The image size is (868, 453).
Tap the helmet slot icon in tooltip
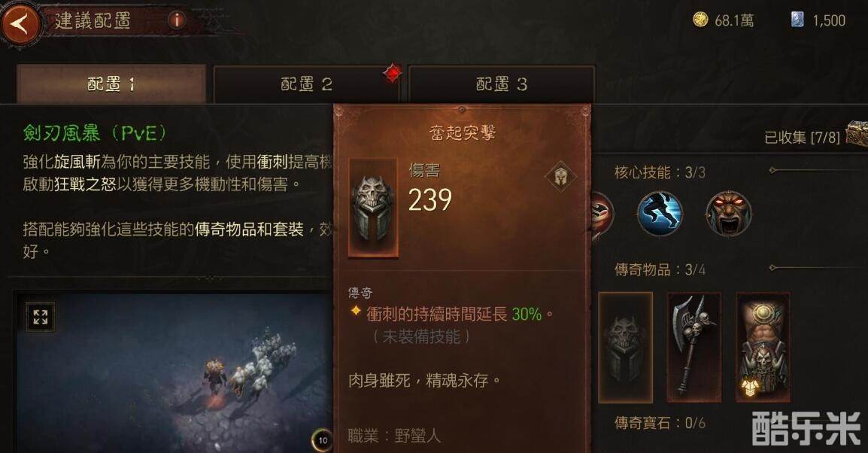coord(561,176)
